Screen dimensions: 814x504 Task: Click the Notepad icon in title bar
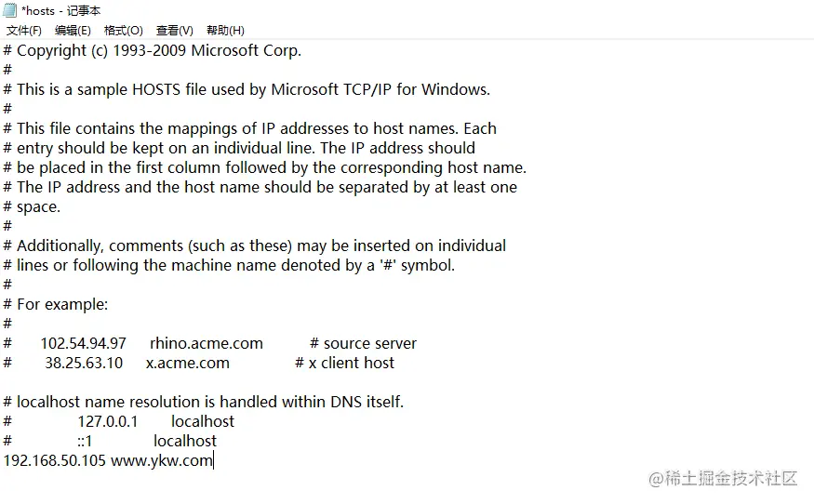click(10, 10)
